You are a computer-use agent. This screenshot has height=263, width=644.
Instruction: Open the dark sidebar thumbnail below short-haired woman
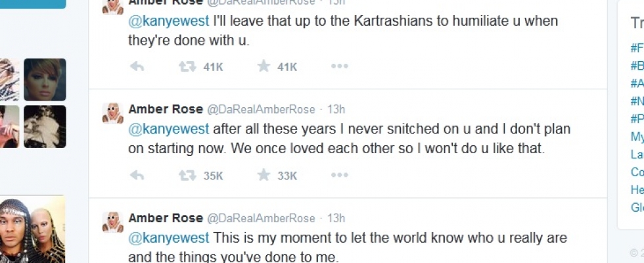coord(45,126)
